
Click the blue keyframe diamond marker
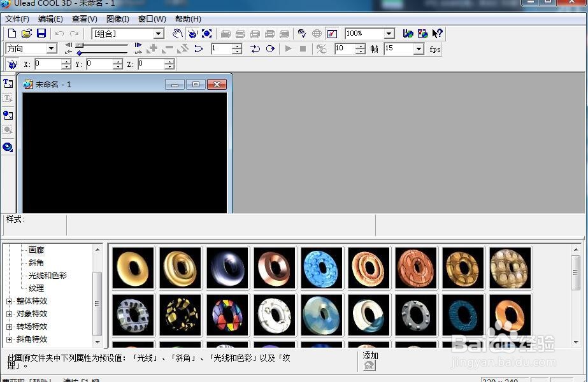point(79,53)
